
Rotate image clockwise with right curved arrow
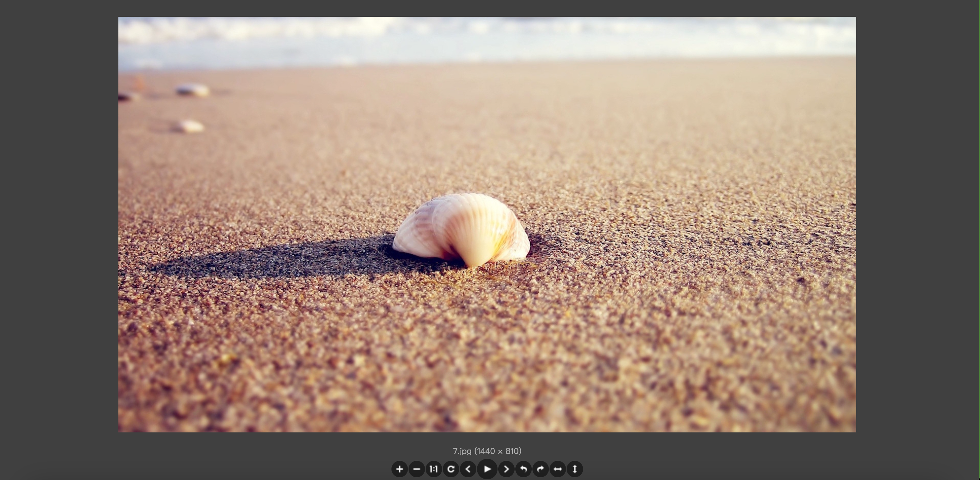tap(541, 469)
